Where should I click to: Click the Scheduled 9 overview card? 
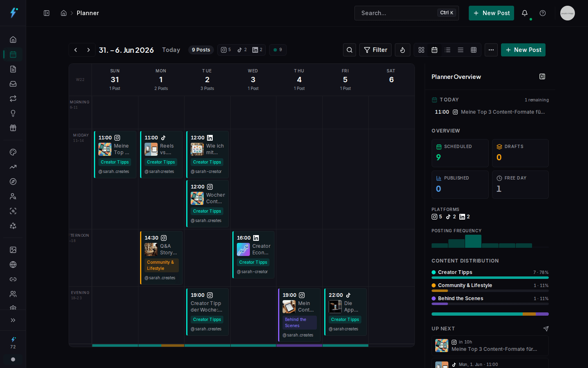coord(460,153)
